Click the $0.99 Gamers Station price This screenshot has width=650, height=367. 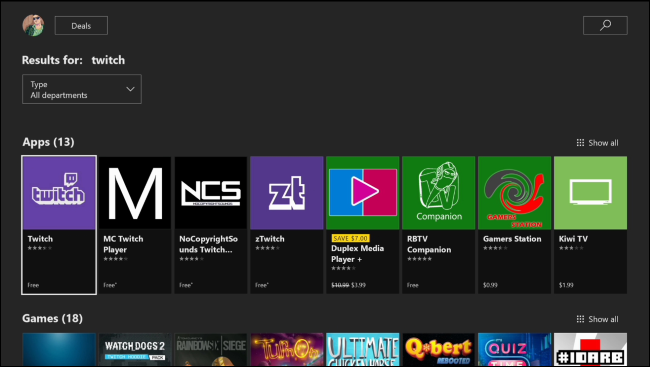[x=490, y=285]
